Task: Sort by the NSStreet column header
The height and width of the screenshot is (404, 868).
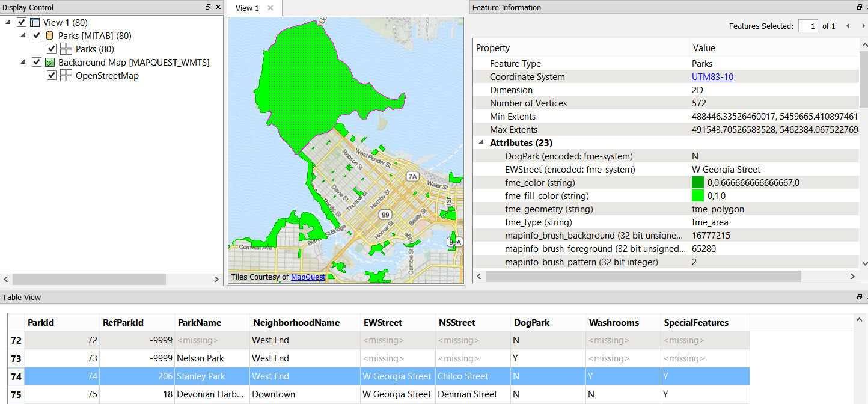Action: pyautogui.click(x=473, y=322)
